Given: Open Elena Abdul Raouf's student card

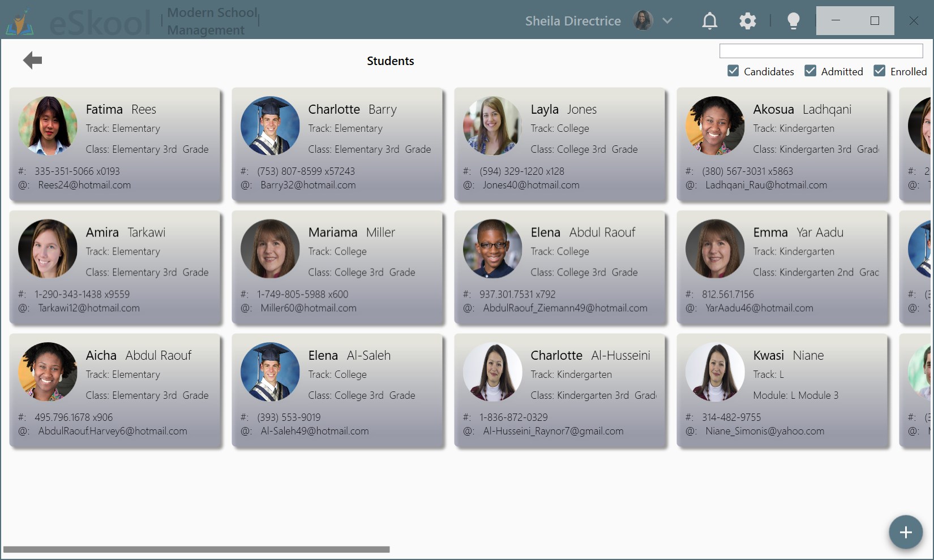Looking at the screenshot, I should click(560, 268).
